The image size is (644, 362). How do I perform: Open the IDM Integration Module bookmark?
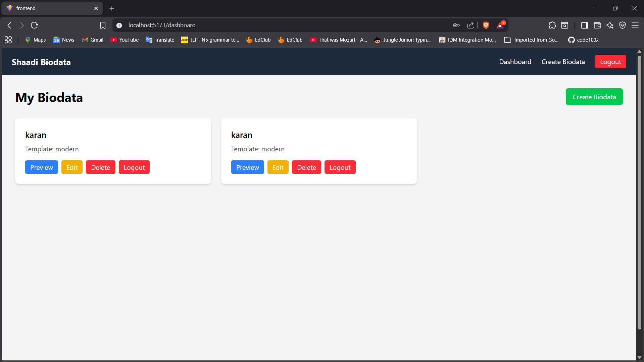pyautogui.click(x=467, y=40)
